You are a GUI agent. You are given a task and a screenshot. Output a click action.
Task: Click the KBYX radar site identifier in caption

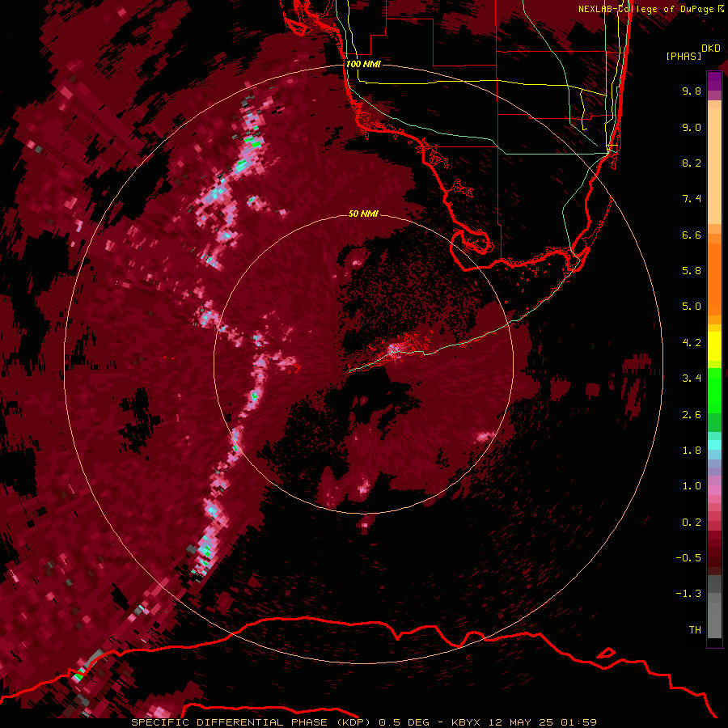[467, 722]
